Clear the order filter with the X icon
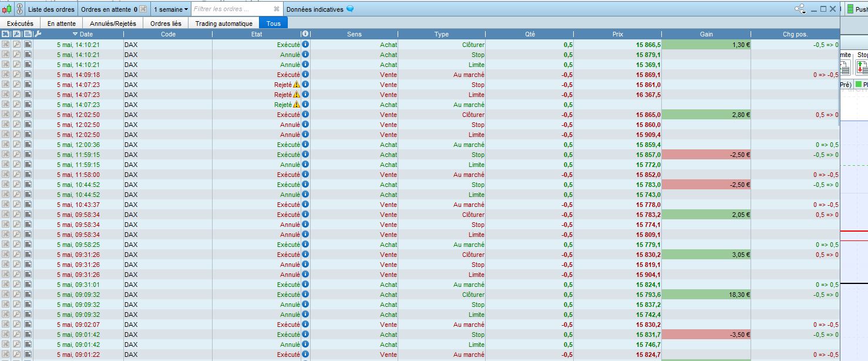The height and width of the screenshot is (361, 868). [277, 9]
